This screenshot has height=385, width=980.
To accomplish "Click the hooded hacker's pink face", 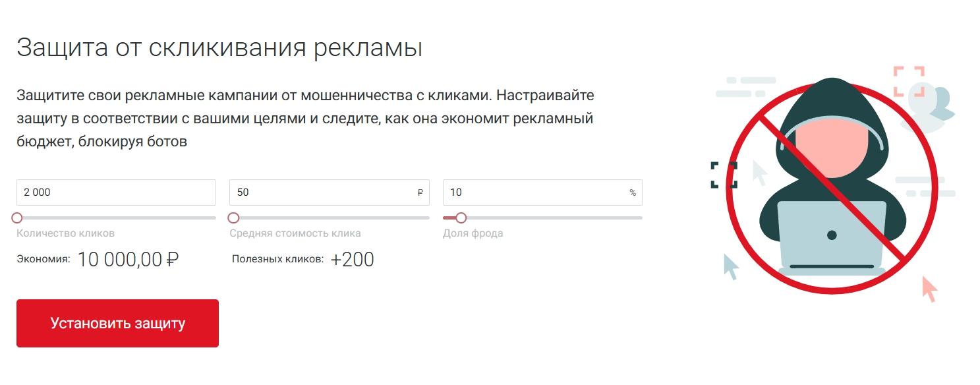I will pyautogui.click(x=829, y=148).
